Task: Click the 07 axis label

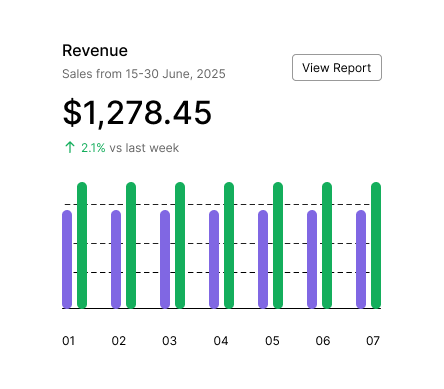Action: (373, 341)
